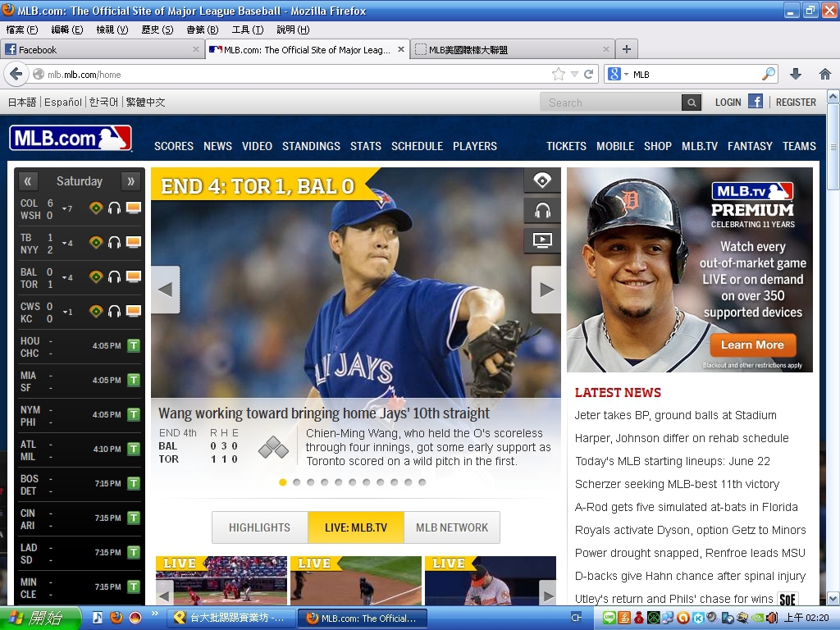This screenshot has width=840, height=630.
Task: Watch MLB.TV video for CWS vs KC
Action: click(x=134, y=311)
